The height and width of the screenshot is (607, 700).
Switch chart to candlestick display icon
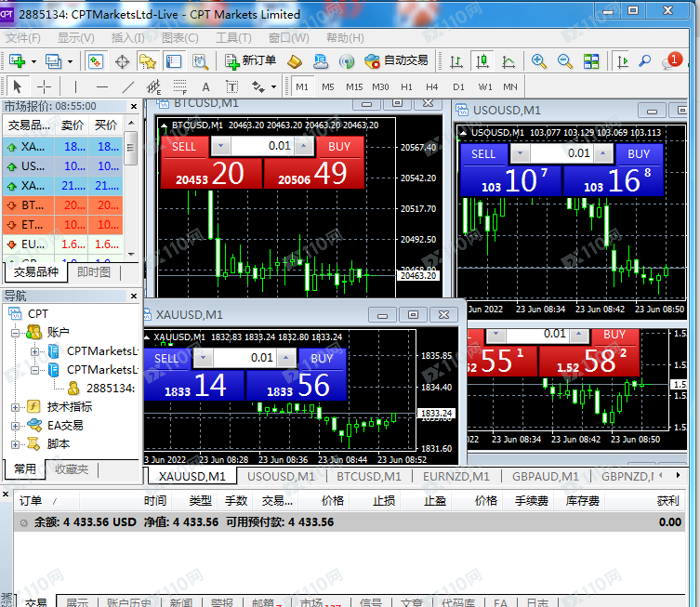click(x=482, y=61)
